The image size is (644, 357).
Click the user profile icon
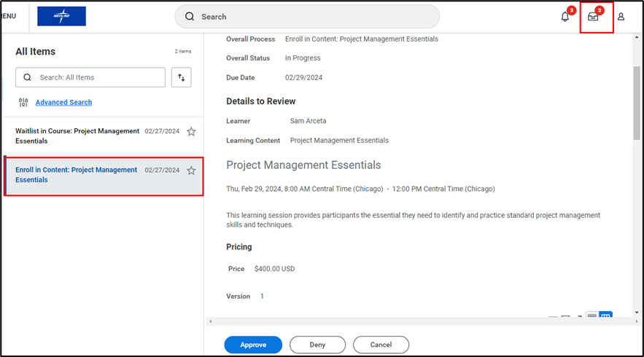pos(621,17)
